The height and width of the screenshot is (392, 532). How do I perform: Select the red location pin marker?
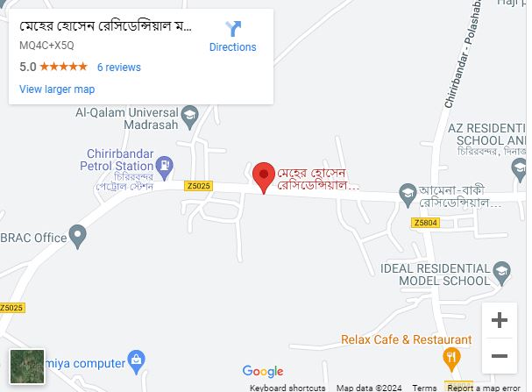tap(264, 178)
